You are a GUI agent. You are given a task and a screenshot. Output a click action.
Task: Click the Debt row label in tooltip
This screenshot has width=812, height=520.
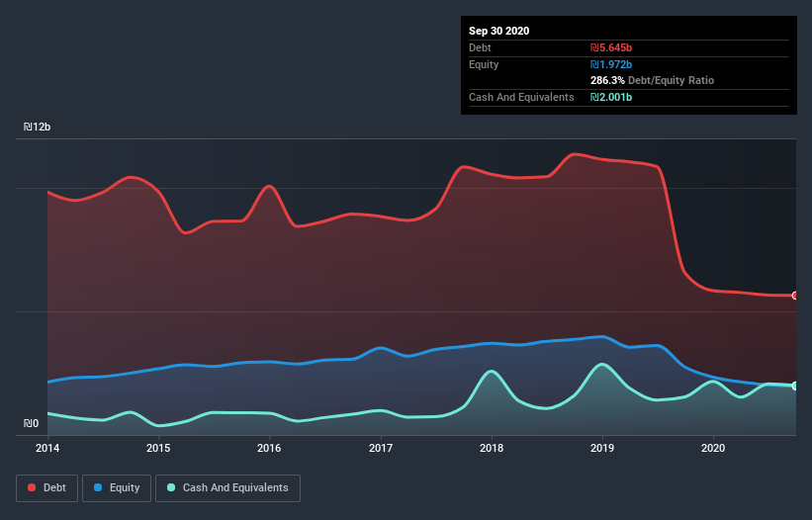tap(480, 47)
